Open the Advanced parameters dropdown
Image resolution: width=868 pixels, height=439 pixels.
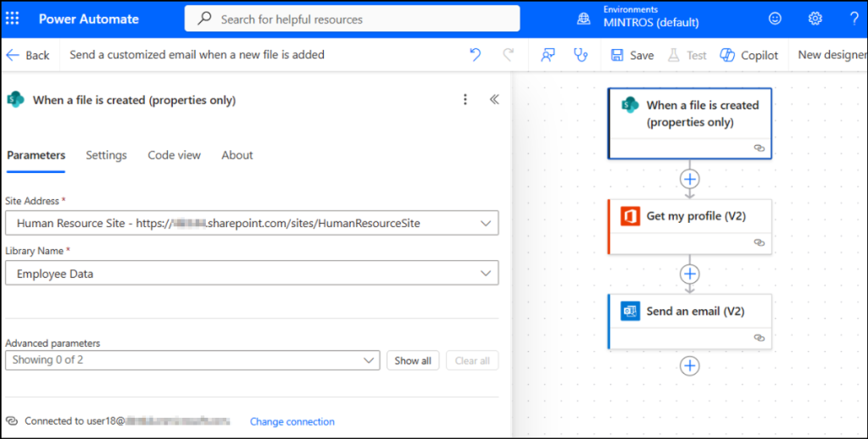tap(192, 360)
